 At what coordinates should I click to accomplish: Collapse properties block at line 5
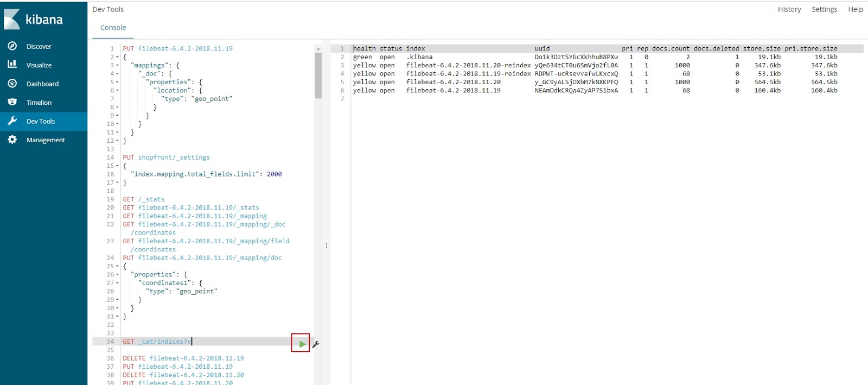[x=117, y=82]
